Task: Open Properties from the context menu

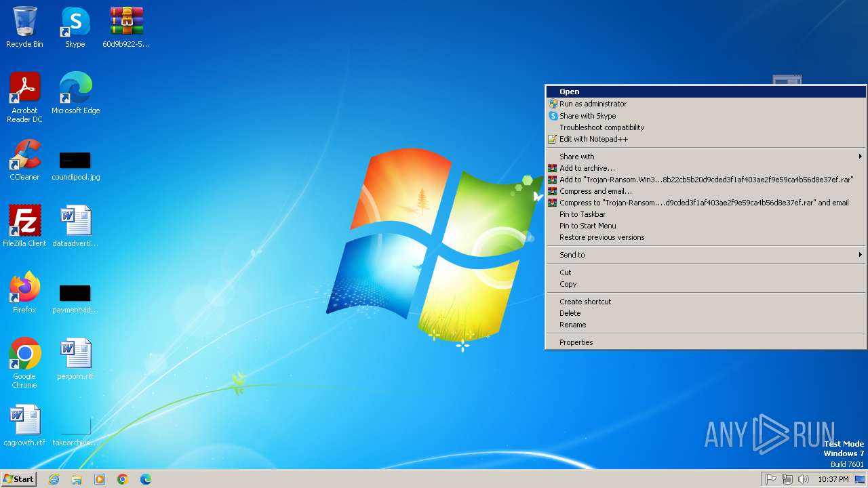Action: tap(706, 342)
